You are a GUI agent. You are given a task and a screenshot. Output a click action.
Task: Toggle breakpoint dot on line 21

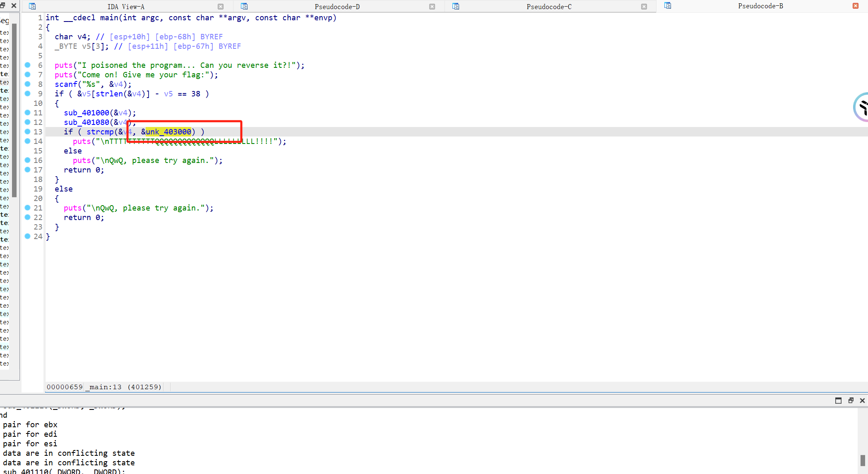pos(28,208)
